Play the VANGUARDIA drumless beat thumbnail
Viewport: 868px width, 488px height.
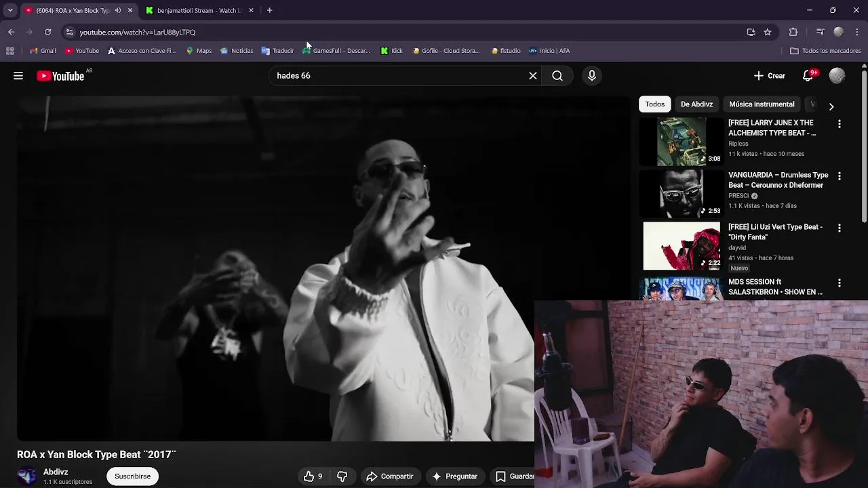coord(682,193)
